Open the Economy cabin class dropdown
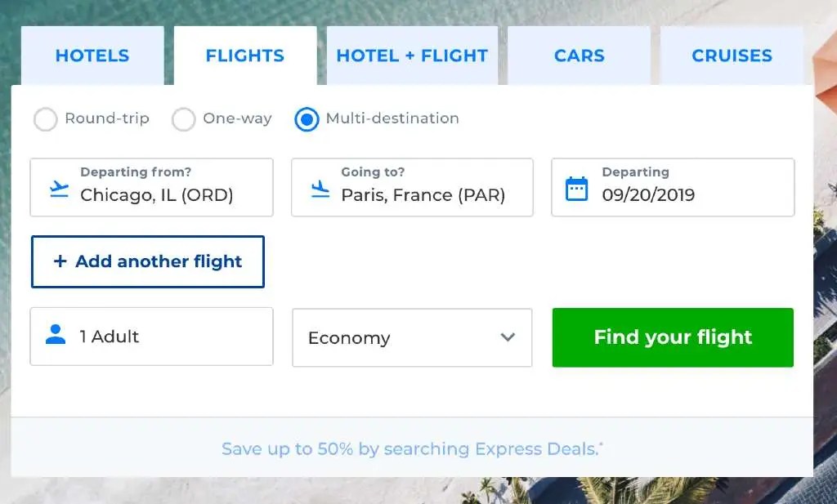This screenshot has width=837, height=504. coord(412,337)
